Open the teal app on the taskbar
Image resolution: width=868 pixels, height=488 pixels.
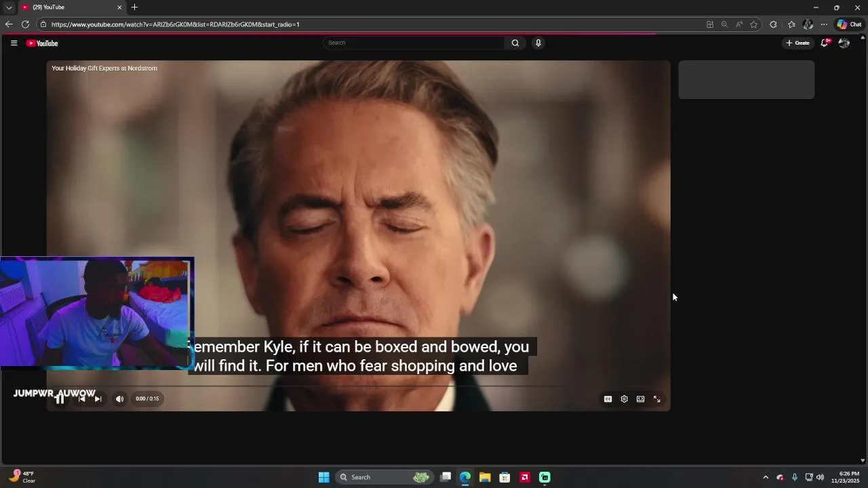click(x=545, y=477)
